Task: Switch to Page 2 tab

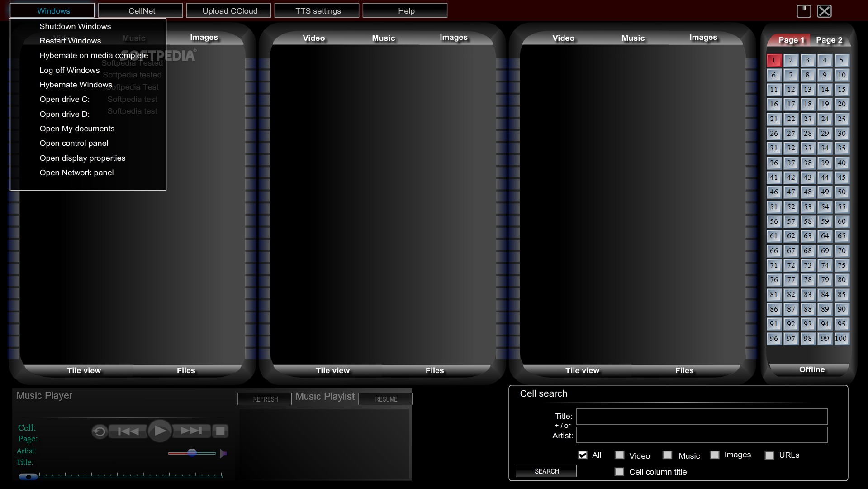Action: point(829,40)
